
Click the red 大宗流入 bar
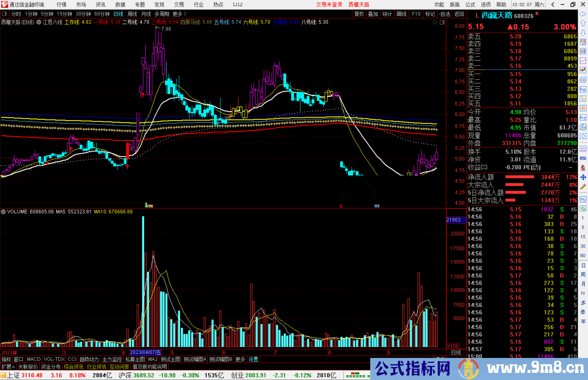(x=514, y=185)
